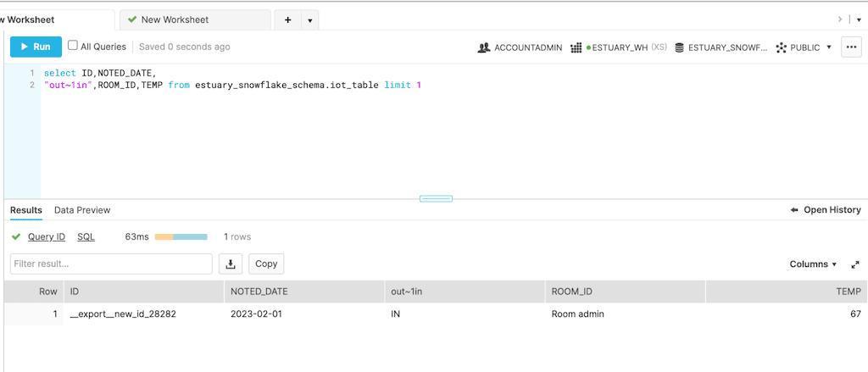Switch to the second New Worksheet tab
Image resolution: width=868 pixels, height=372 pixels.
coord(195,20)
